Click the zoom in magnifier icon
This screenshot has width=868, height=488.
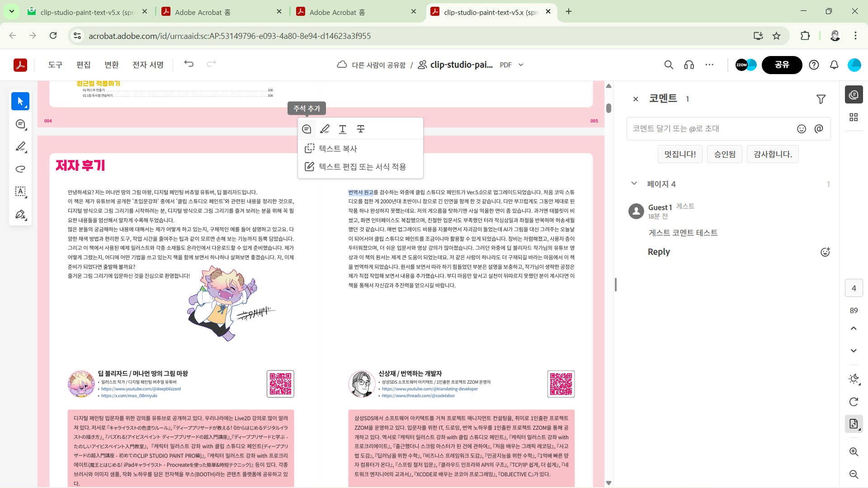point(854,451)
